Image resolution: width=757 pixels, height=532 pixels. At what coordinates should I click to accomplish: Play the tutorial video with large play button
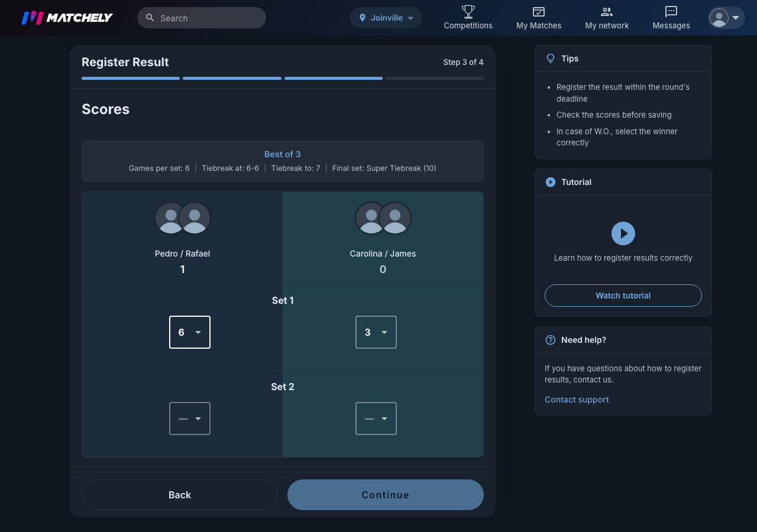623,233
